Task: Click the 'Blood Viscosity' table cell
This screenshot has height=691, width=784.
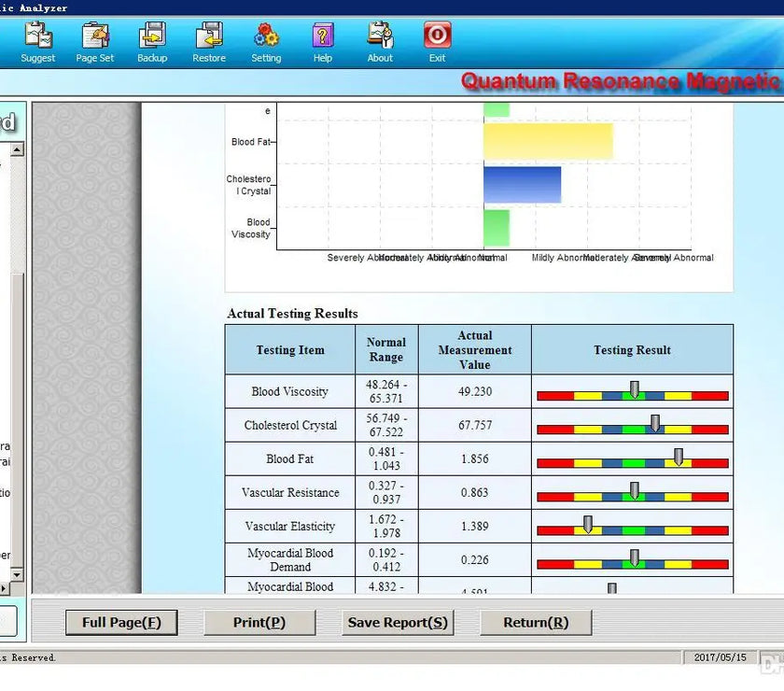Action: (x=290, y=391)
